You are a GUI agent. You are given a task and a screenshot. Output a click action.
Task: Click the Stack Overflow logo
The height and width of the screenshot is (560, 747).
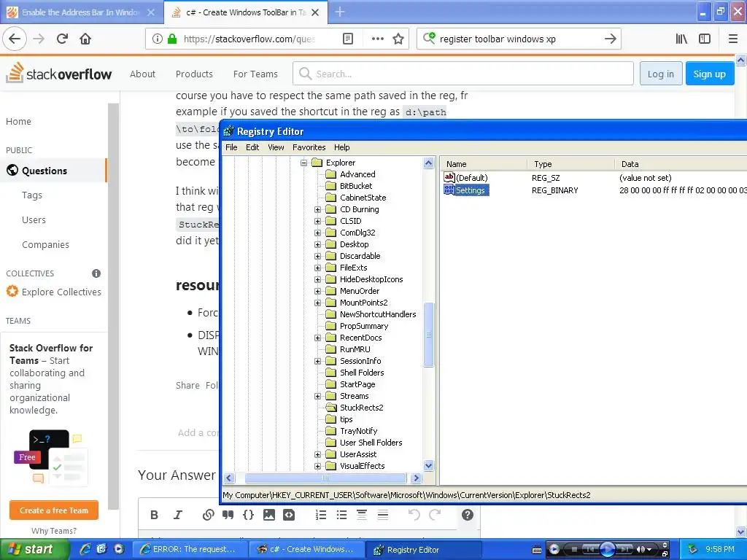pos(58,74)
